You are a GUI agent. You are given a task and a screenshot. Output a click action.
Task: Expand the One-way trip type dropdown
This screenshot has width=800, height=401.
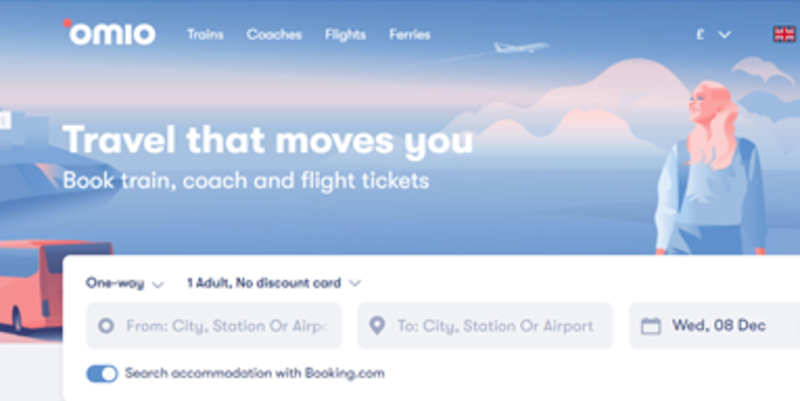(124, 283)
